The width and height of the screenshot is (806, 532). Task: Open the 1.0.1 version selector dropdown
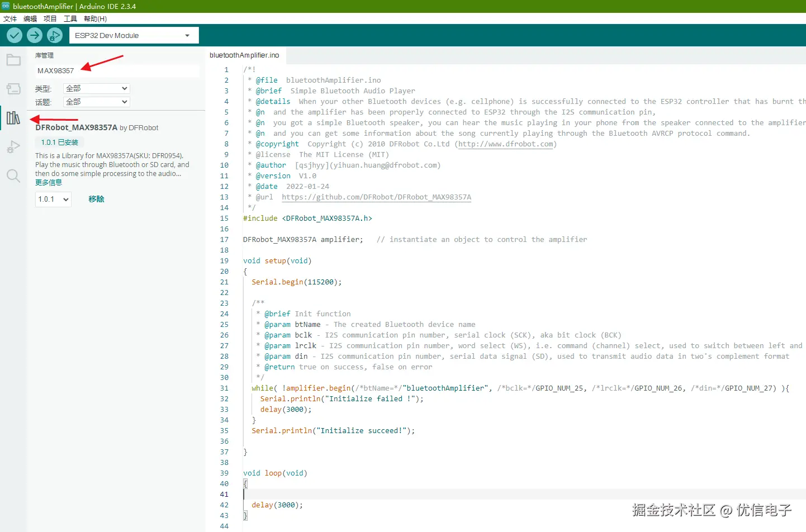coord(53,199)
